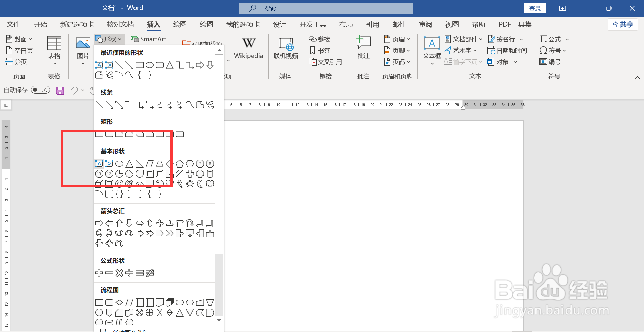Insert Number (编号)
644x332 pixels.
[550, 62]
